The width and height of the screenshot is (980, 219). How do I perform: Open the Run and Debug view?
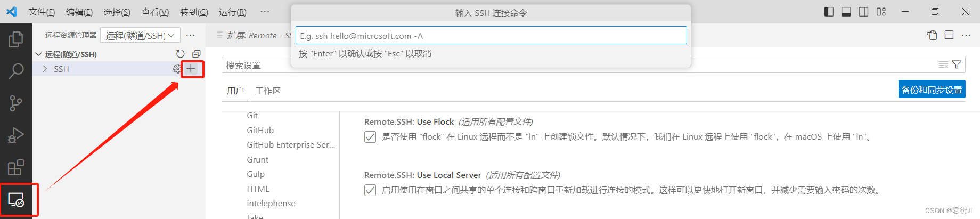click(x=16, y=135)
